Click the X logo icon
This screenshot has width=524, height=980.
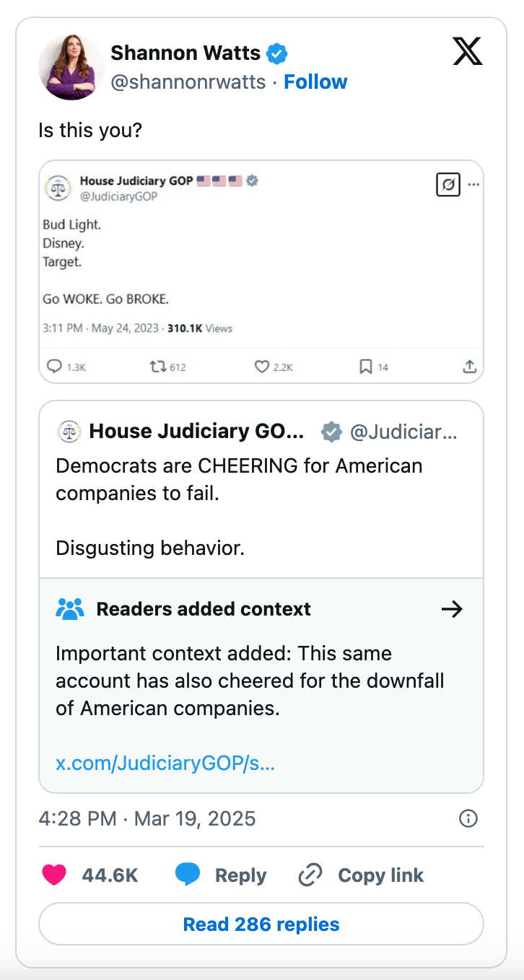467,51
